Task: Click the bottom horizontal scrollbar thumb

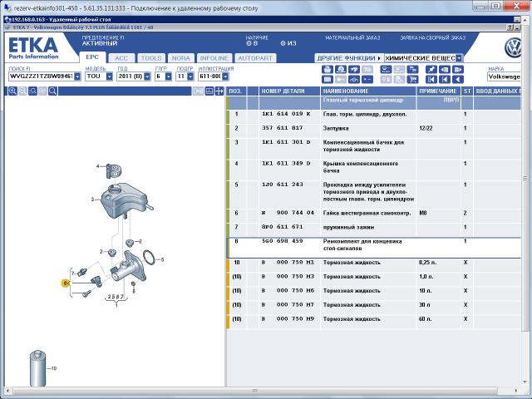Action: click(255, 391)
